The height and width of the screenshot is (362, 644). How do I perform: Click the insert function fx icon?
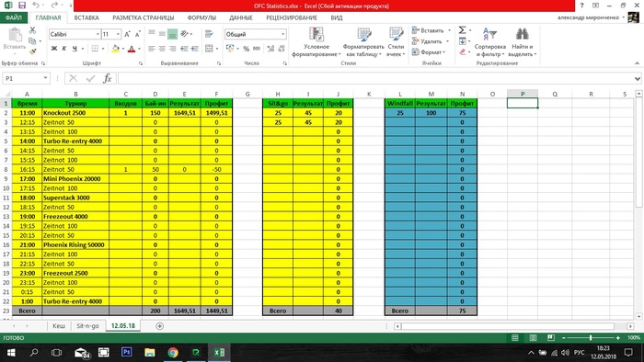[x=108, y=78]
